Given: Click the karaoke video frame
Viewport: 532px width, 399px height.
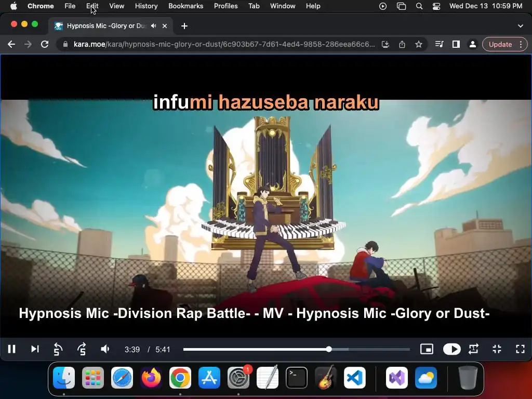Looking at the screenshot, I should click(x=266, y=196).
